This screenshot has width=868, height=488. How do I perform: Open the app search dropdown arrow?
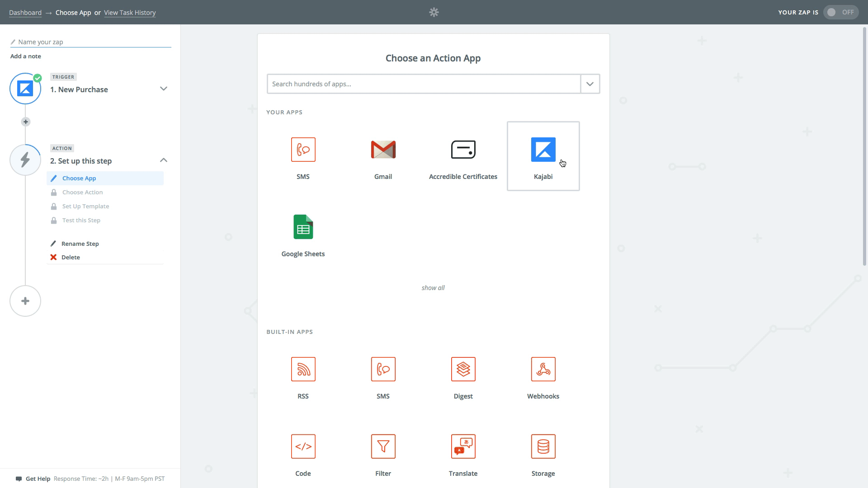pos(590,84)
